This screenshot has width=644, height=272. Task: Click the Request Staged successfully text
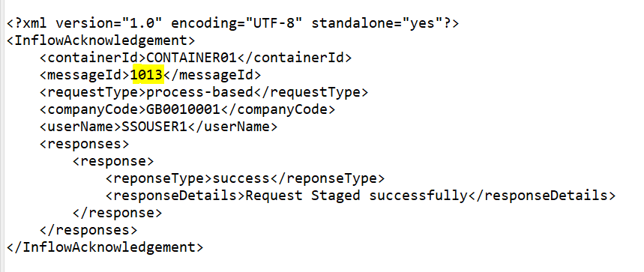tap(357, 196)
